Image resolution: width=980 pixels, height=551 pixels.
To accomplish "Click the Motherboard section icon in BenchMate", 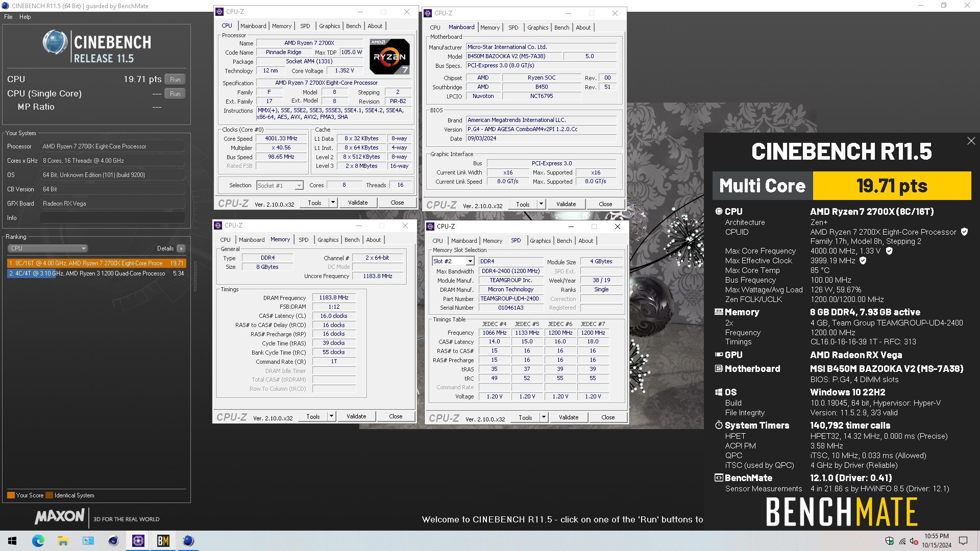I will coord(719,368).
